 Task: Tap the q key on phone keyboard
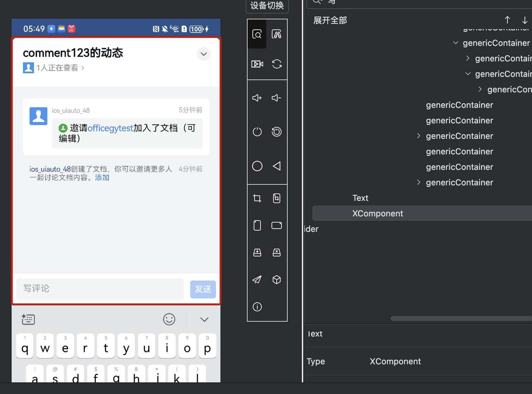coord(25,346)
